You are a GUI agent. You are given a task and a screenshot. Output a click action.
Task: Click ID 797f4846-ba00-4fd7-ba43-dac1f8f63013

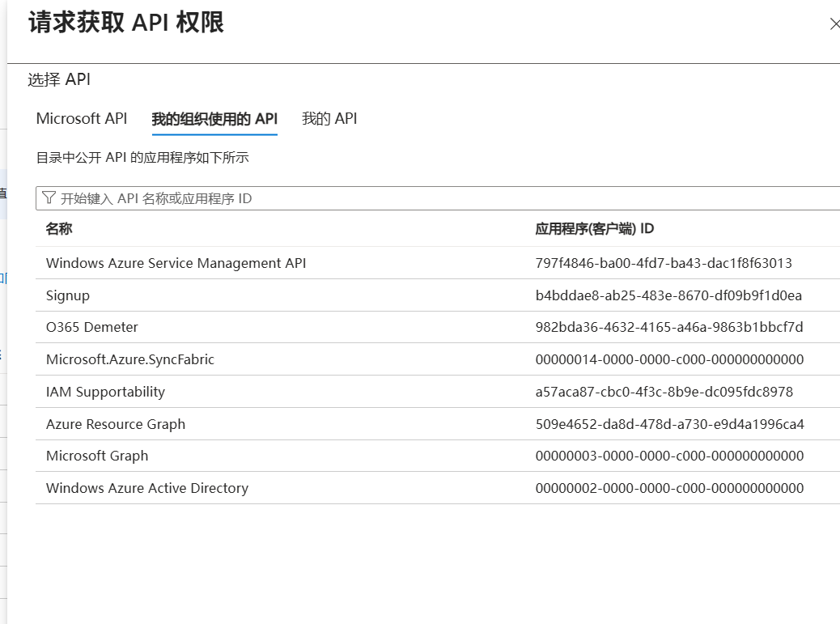point(664,263)
